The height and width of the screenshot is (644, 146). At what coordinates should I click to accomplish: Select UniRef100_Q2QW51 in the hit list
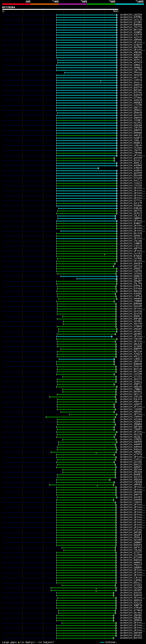131,32
